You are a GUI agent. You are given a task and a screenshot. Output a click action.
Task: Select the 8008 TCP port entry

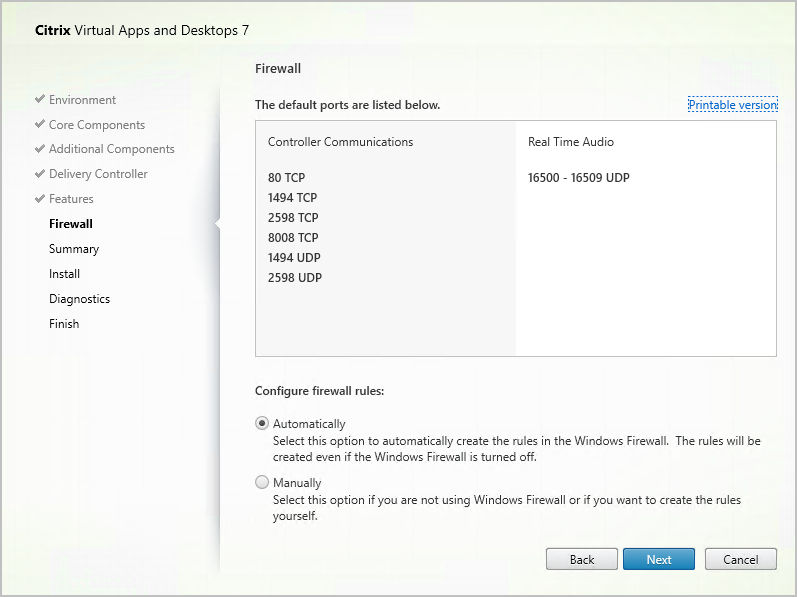point(293,238)
